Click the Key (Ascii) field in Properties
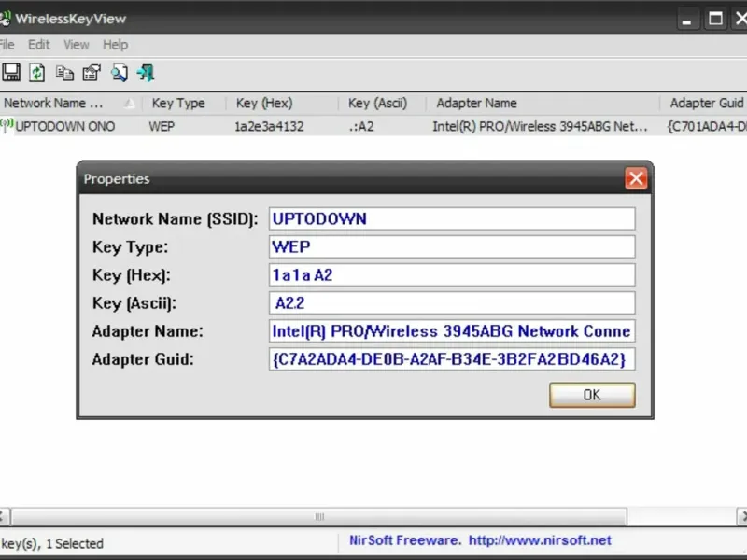 click(452, 302)
